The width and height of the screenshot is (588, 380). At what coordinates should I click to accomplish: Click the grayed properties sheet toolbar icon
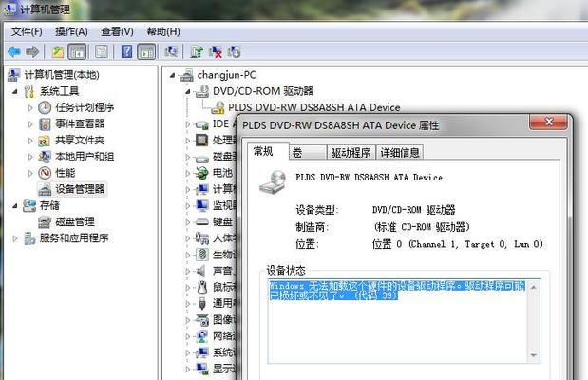pos(102,51)
